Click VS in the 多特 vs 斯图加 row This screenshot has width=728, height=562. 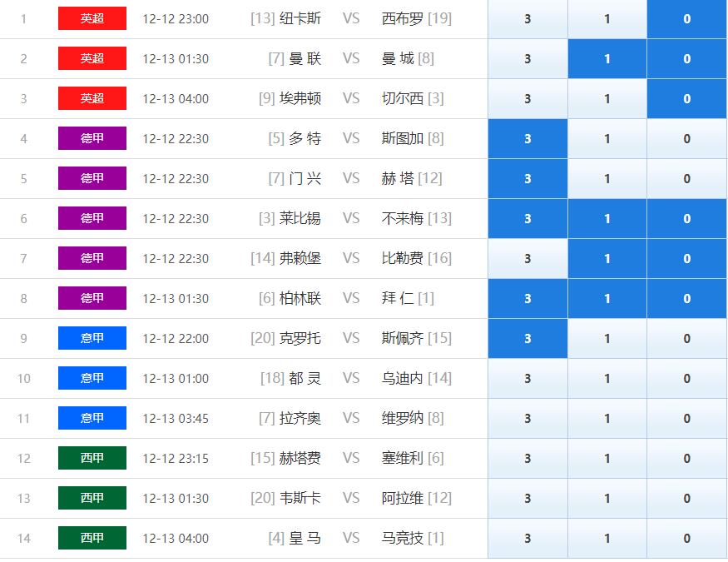[x=351, y=138]
